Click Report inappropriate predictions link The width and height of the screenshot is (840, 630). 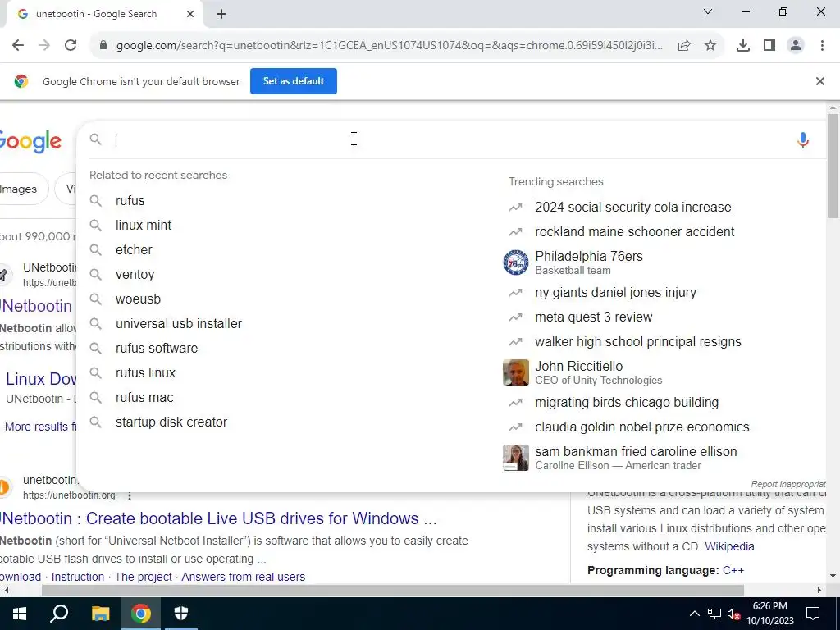[x=788, y=484]
